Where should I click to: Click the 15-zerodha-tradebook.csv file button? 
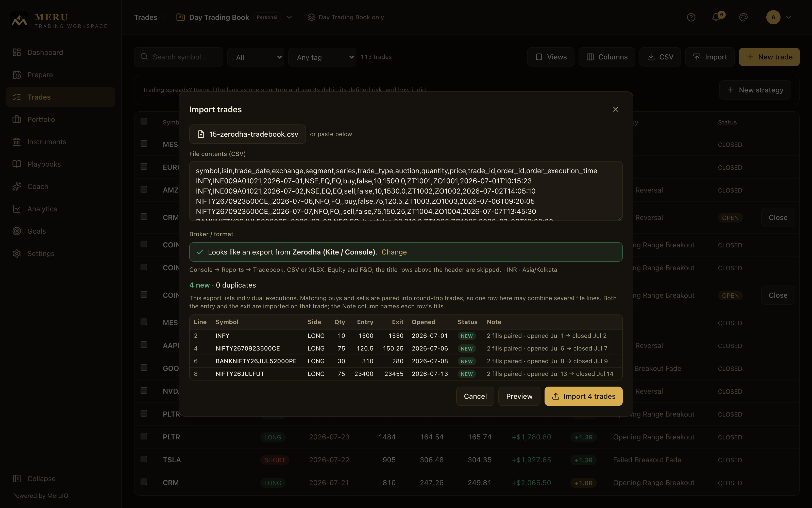(248, 134)
